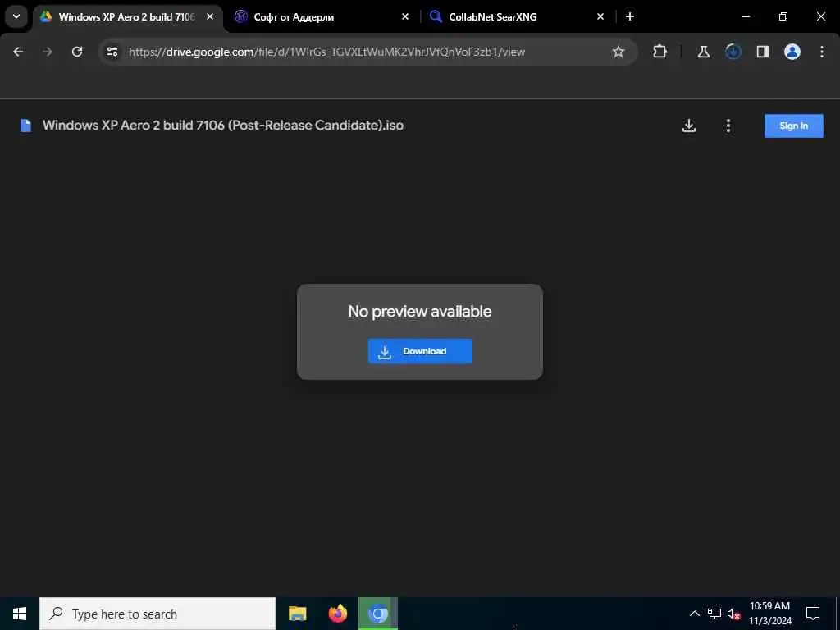
Task: Open the Chrome three-dot menu
Action: (x=822, y=52)
